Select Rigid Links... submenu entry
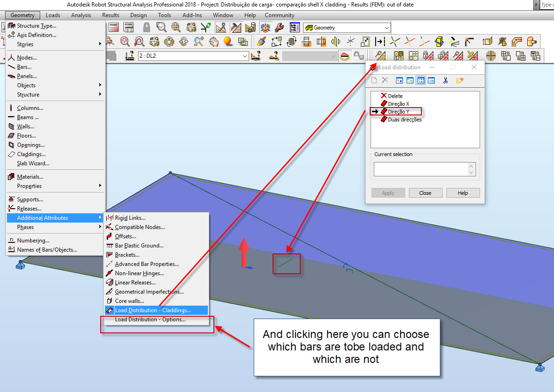Screen dimensions: 554x392 [156, 217]
